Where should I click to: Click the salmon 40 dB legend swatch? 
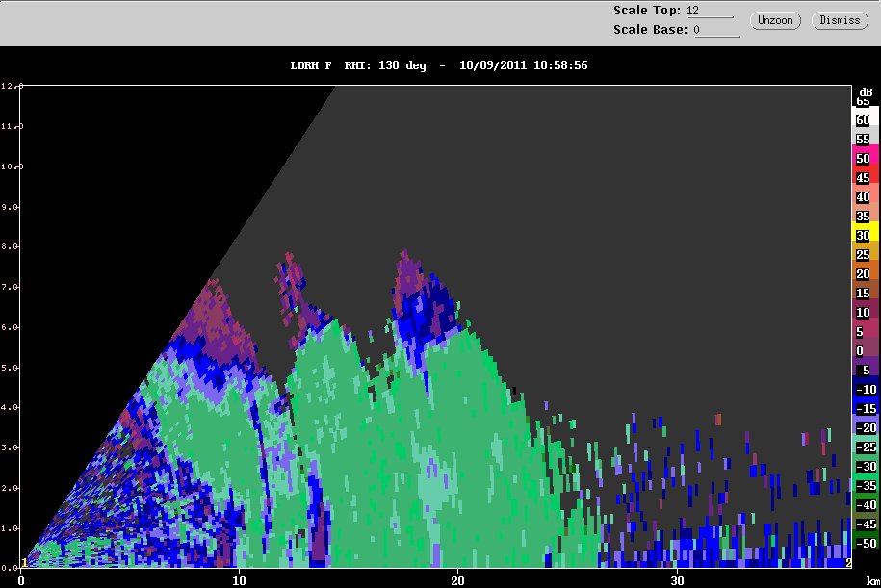click(x=863, y=196)
